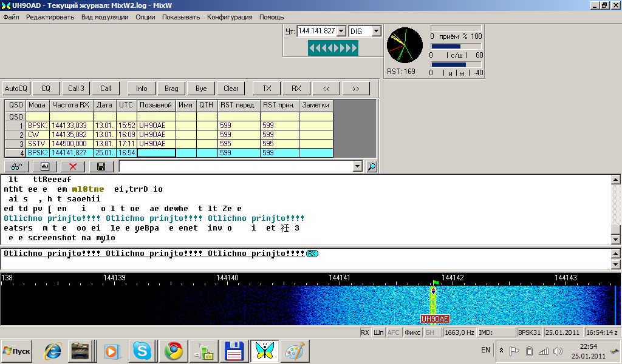622x364 pixels.
Task: Expand the callsign lookup combo box arrow
Action: (357, 166)
